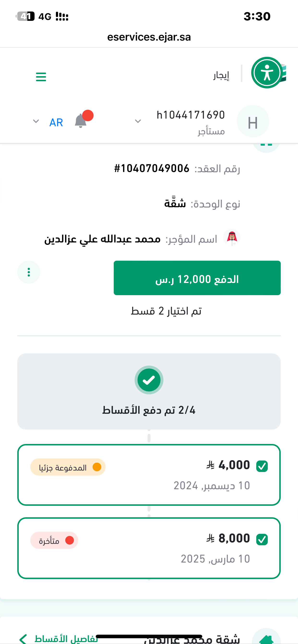Image resolution: width=298 pixels, height=644 pixels.
Task: Expand the h1044171690 account dropdown
Action: [x=138, y=121]
